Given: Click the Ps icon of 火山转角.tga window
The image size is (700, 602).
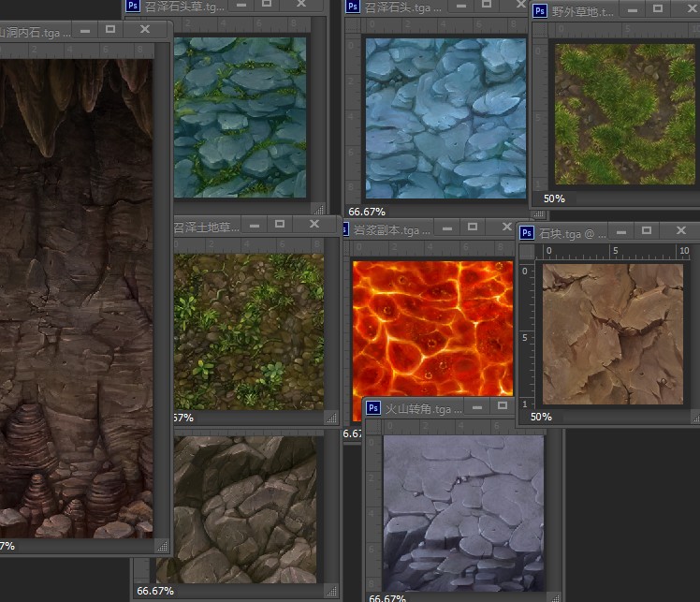Looking at the screenshot, I should tap(373, 408).
